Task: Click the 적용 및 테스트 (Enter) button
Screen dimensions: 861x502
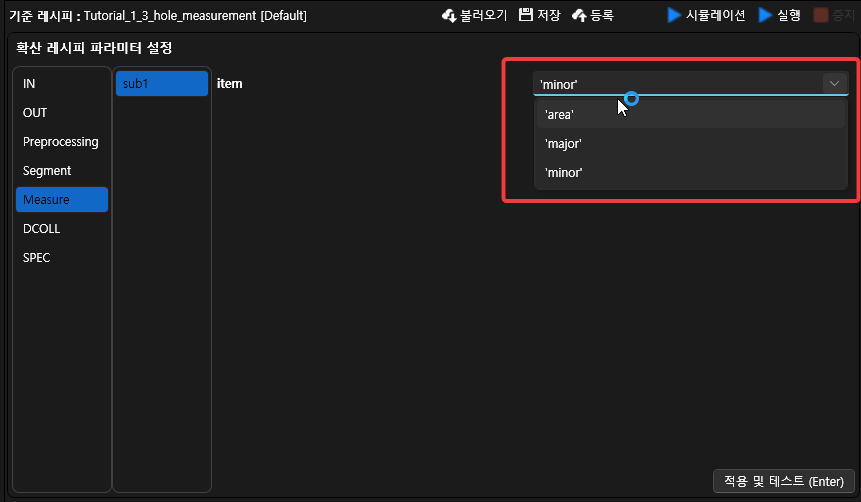Action: click(x=783, y=481)
